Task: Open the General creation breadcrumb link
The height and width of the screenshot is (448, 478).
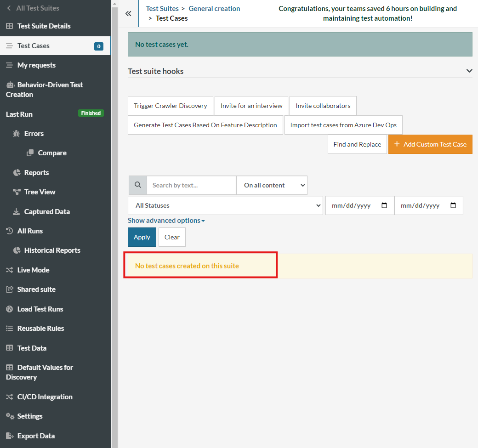Action: click(214, 8)
